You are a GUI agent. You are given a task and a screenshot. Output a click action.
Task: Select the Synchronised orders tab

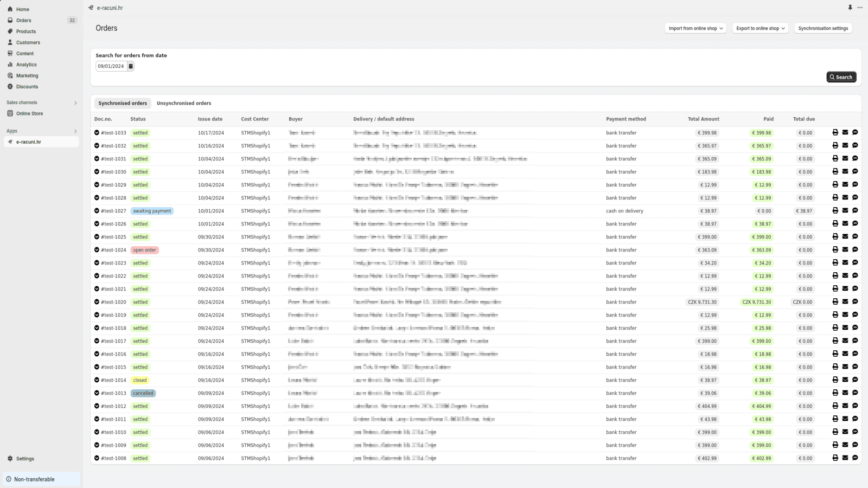coord(122,103)
